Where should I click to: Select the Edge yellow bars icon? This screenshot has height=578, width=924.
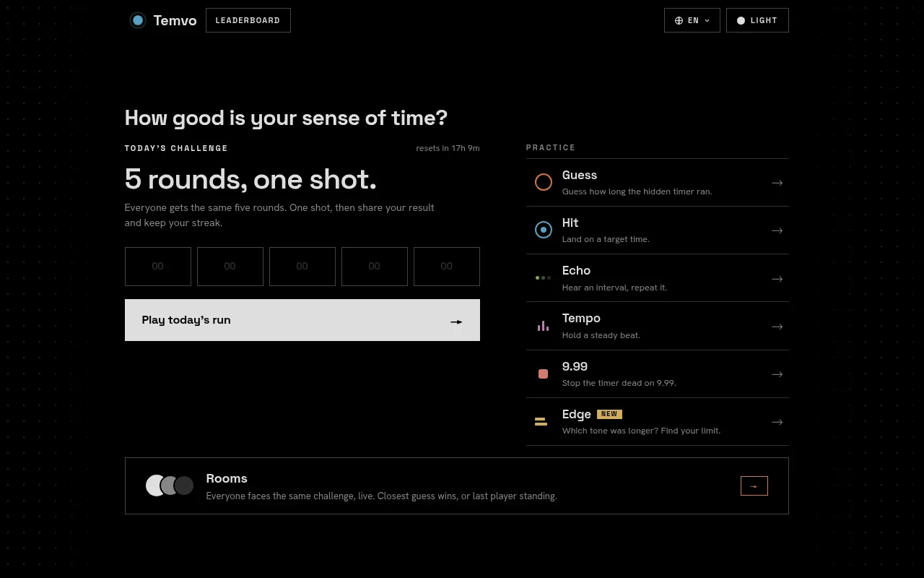[x=541, y=421]
